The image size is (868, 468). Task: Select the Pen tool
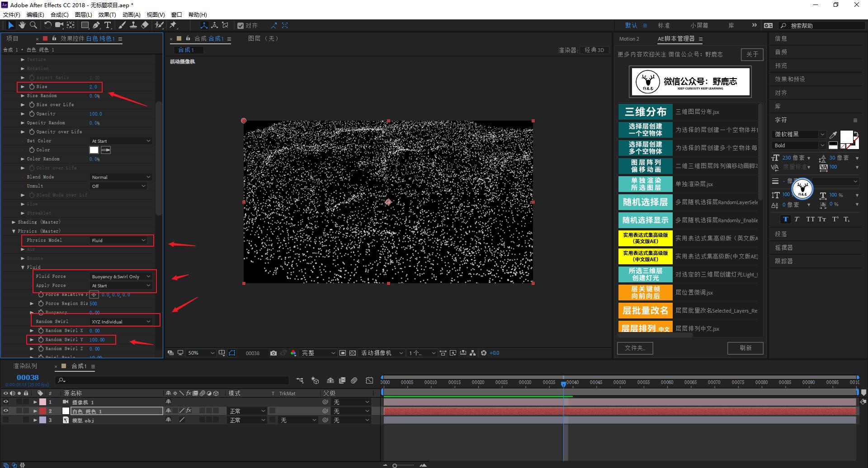pos(96,25)
